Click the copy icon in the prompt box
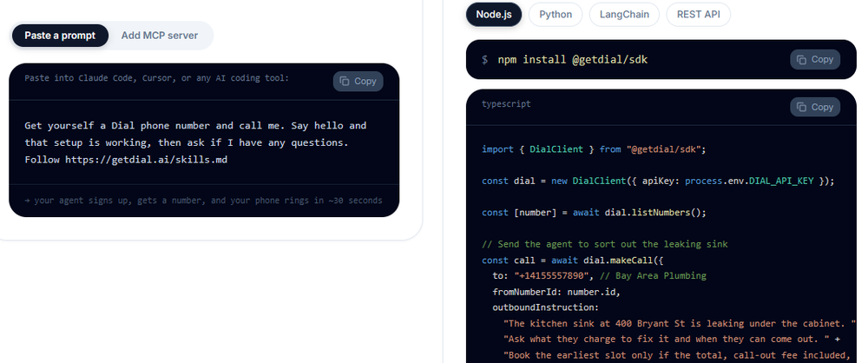 (x=345, y=81)
